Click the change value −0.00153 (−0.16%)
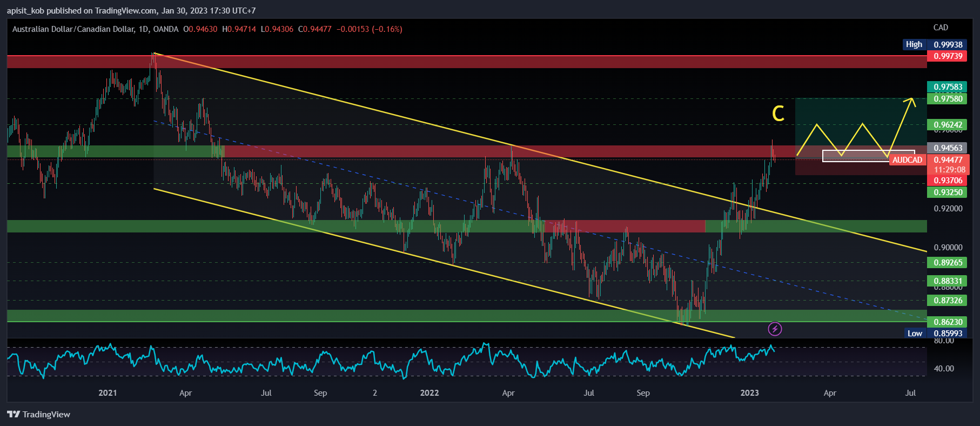 click(369, 29)
